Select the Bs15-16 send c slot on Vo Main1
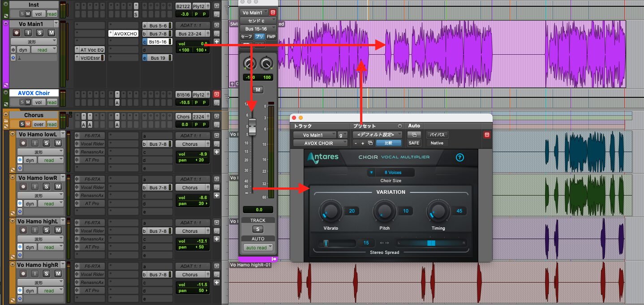The height and width of the screenshot is (305, 644). (158, 42)
